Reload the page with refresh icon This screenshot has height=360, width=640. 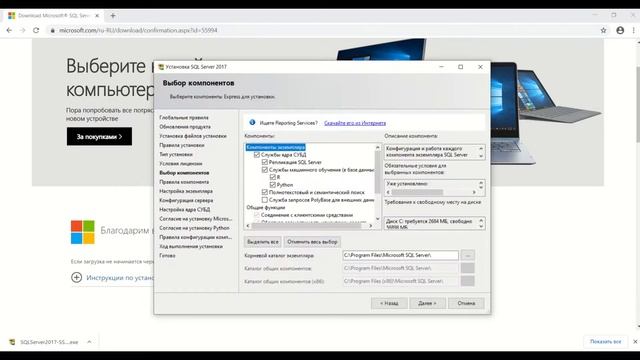click(36, 30)
